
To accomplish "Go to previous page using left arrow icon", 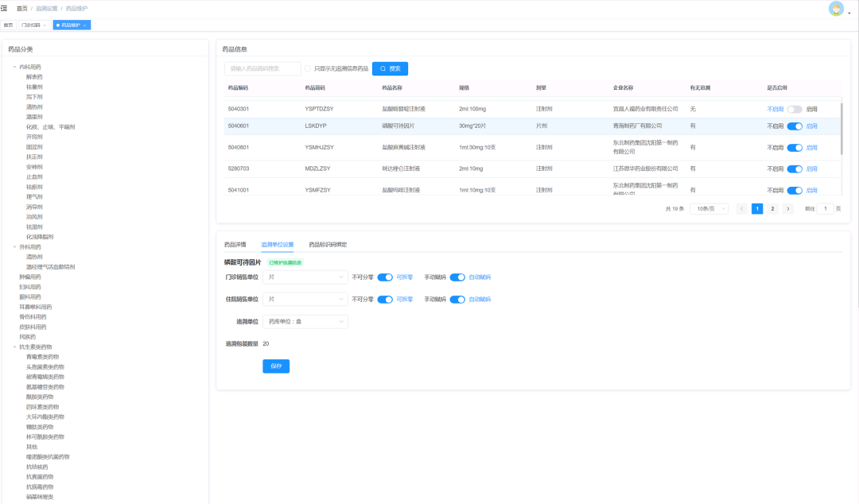I will 742,208.
